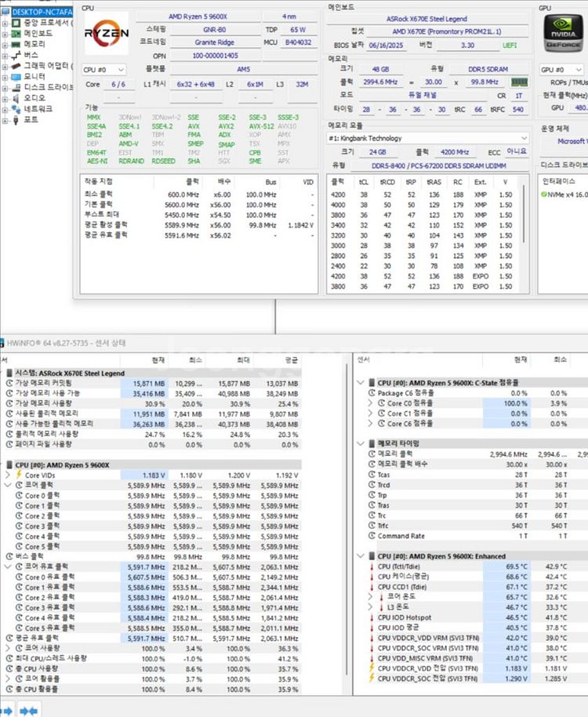
Task: Click the Granite Ridge codename field
Action: tap(214, 42)
